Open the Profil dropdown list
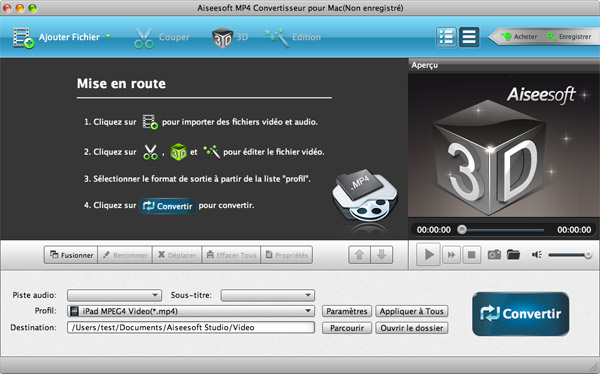 coord(191,311)
